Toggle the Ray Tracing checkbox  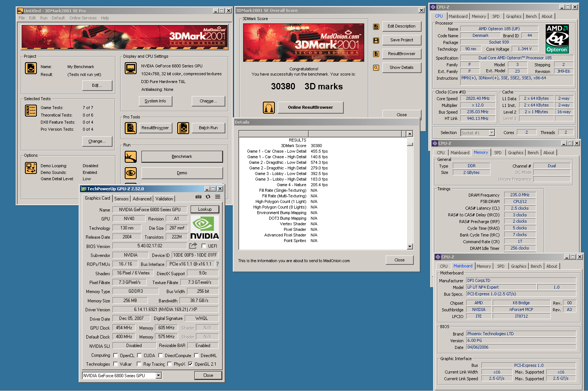(139, 364)
